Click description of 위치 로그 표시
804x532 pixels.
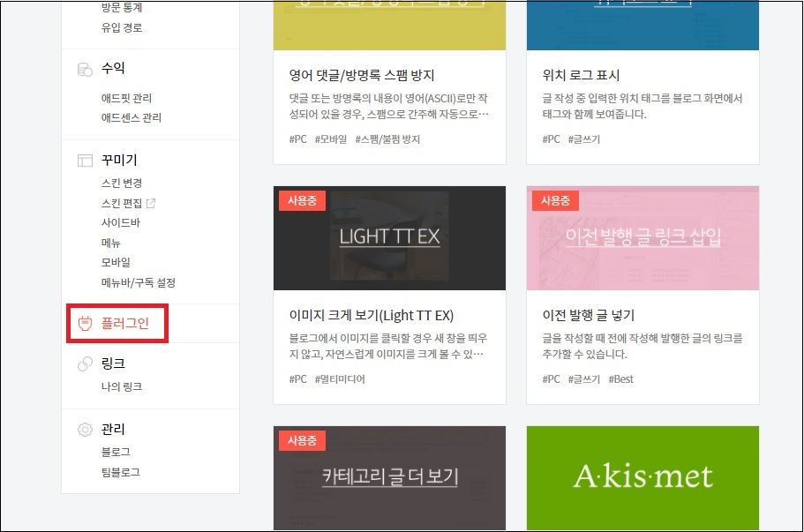click(642, 106)
